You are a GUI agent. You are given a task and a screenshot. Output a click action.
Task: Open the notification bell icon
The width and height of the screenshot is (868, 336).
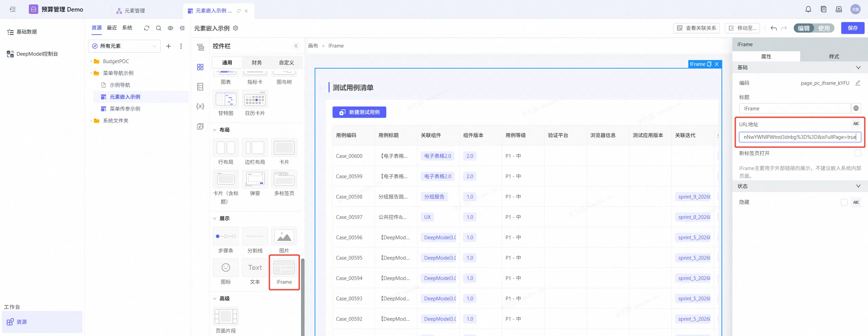[808, 10]
